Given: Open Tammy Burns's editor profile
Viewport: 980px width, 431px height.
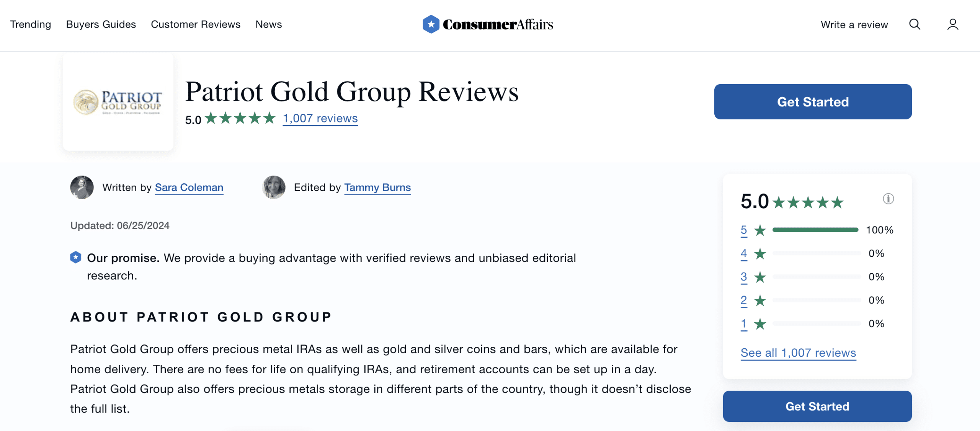Looking at the screenshot, I should [x=377, y=188].
